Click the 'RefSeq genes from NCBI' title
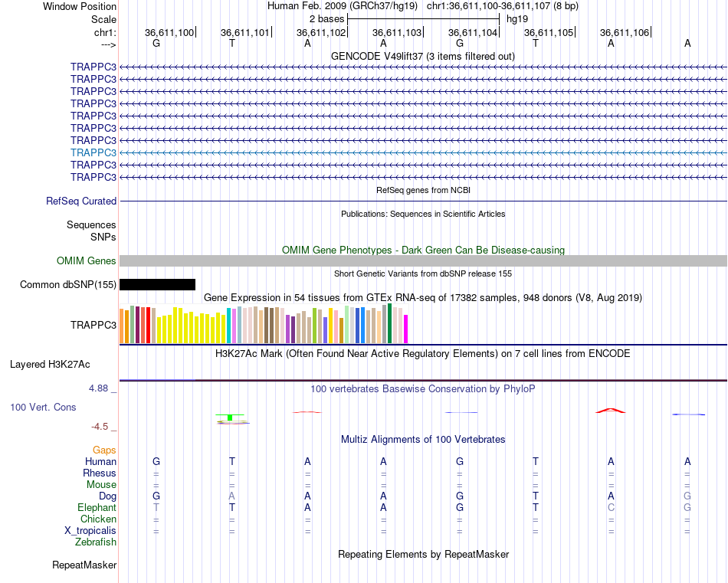This screenshot has width=728, height=583. (x=423, y=190)
